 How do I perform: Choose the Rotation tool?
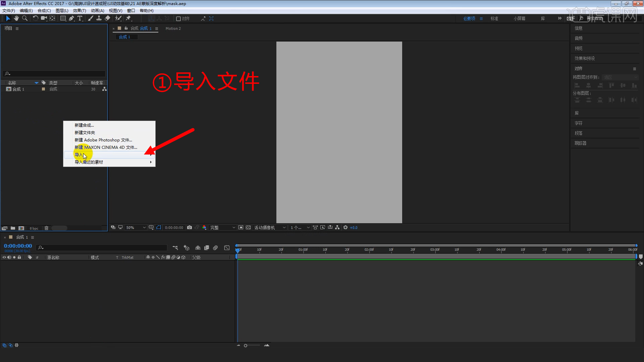(36, 18)
